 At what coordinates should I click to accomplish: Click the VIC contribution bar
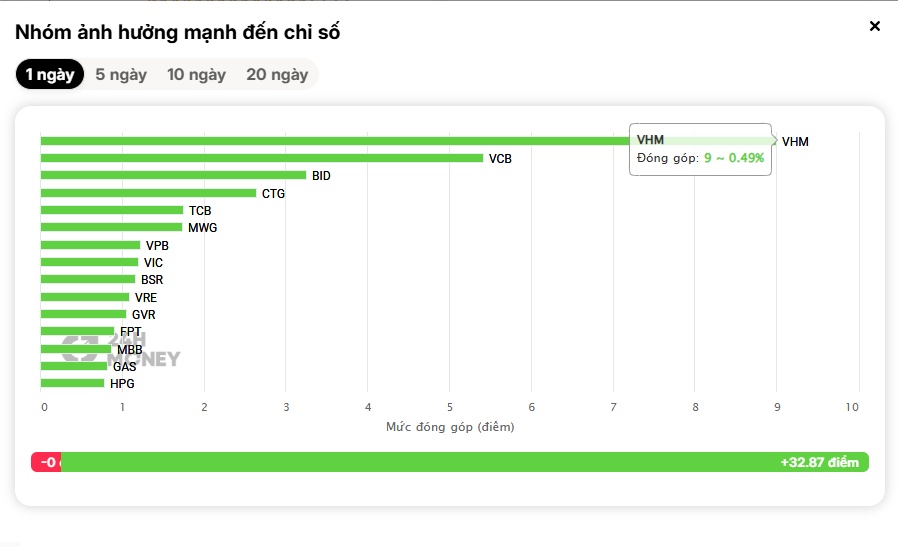coord(89,262)
